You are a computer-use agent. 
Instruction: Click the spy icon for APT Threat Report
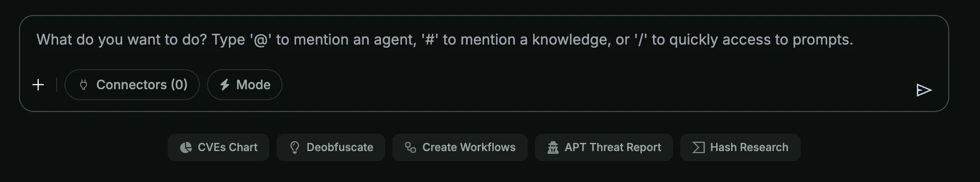[553, 147]
